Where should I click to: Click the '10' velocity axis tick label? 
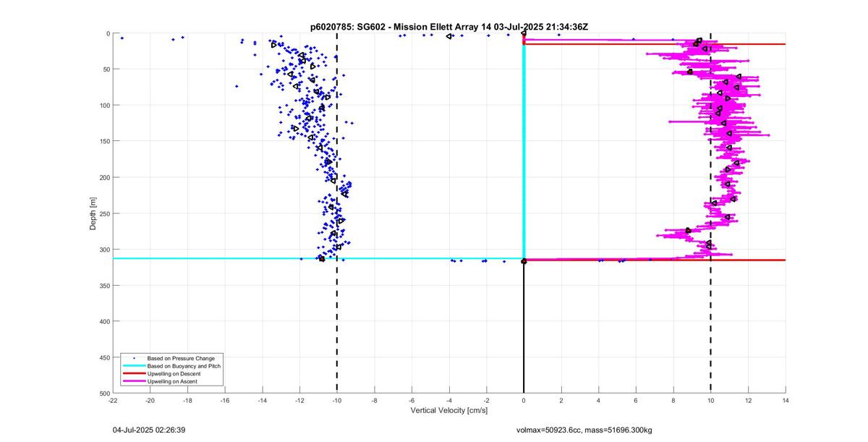point(711,400)
